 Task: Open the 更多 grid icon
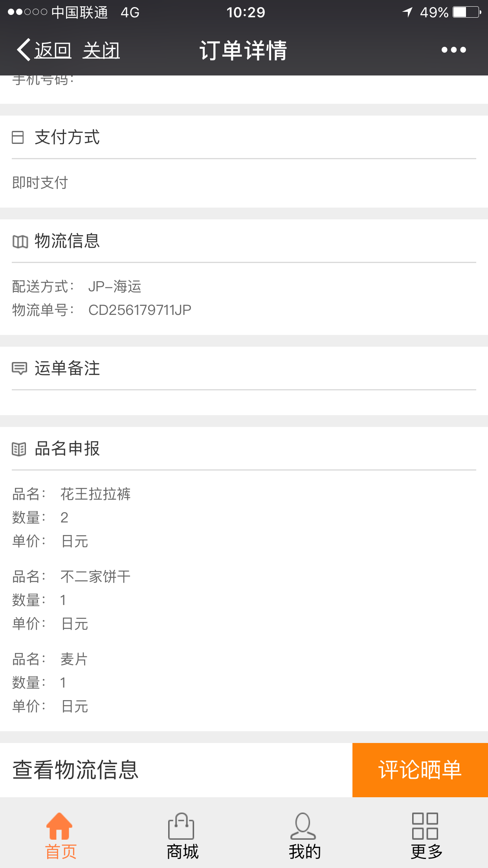(425, 826)
